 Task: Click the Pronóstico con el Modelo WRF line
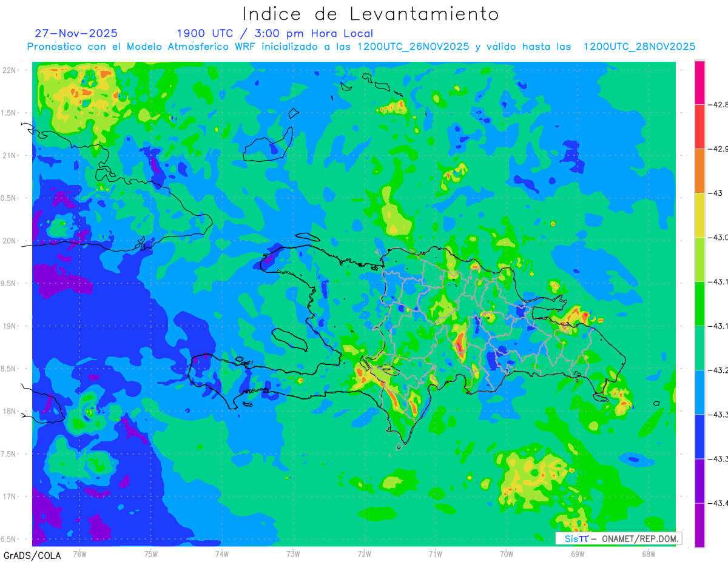point(361,47)
